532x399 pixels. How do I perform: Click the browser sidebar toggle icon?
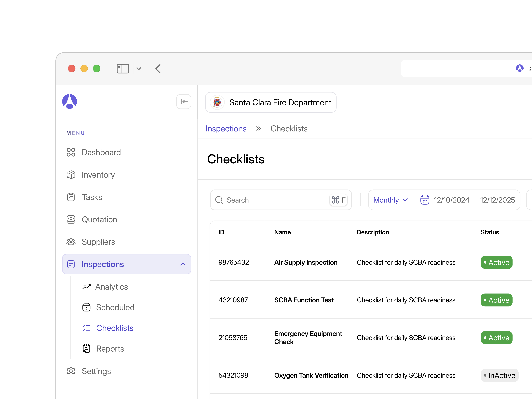pos(123,69)
